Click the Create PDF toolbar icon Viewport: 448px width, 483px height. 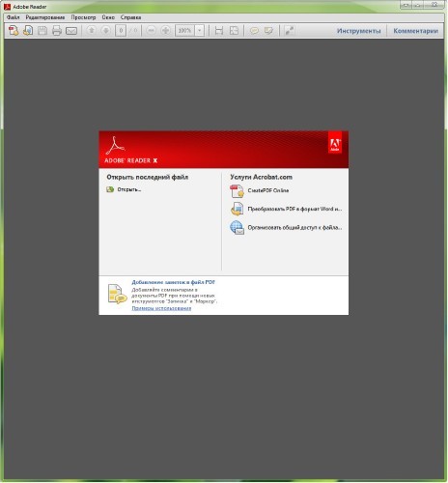[14, 31]
